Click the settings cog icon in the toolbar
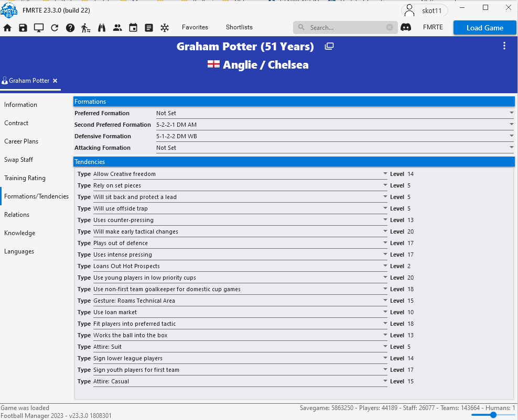This screenshot has height=420, width=518. click(x=164, y=28)
